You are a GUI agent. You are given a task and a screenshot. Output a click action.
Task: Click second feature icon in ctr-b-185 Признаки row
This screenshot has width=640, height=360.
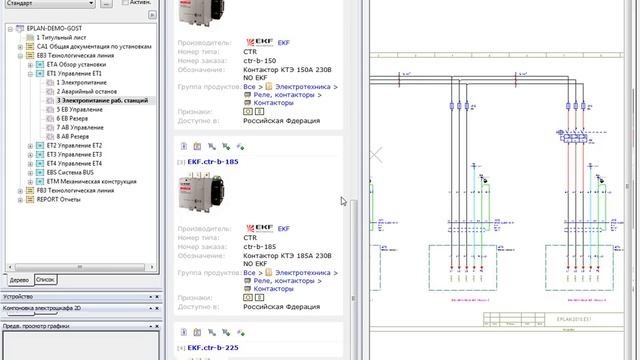pyautogui.click(x=259, y=298)
